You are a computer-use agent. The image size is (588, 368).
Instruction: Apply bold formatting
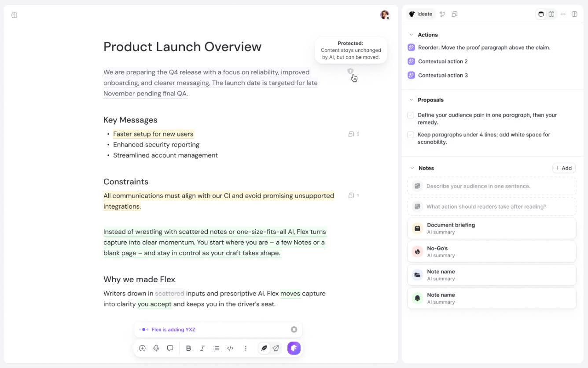[x=188, y=348]
